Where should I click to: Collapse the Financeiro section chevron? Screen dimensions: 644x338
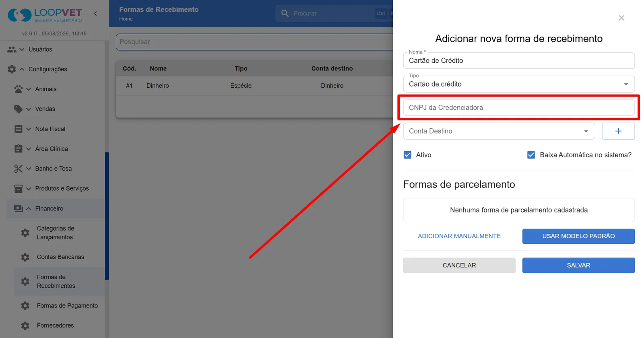click(29, 208)
